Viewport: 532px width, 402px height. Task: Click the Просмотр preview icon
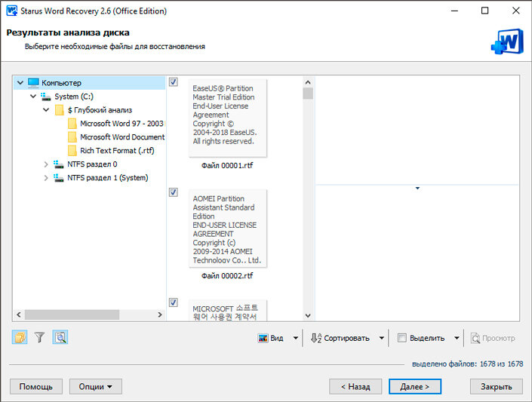coord(475,338)
